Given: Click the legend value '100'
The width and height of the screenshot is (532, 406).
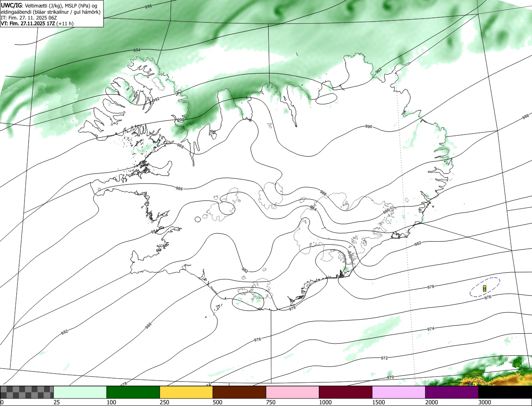Looking at the screenshot, I should [111, 402].
